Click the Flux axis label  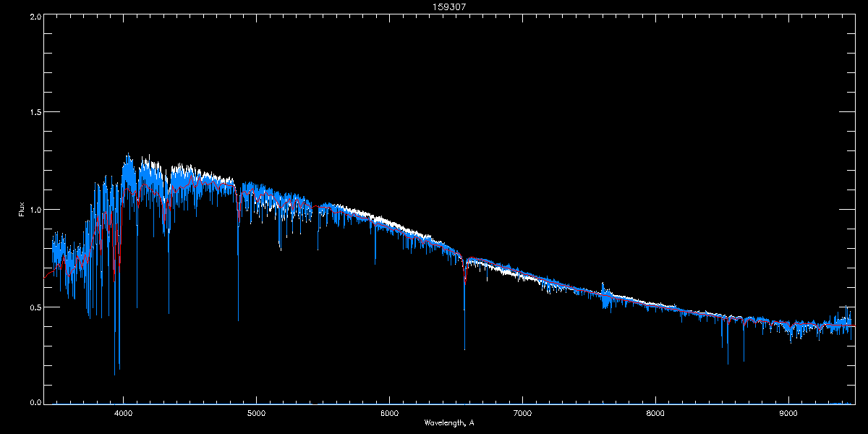point(21,210)
